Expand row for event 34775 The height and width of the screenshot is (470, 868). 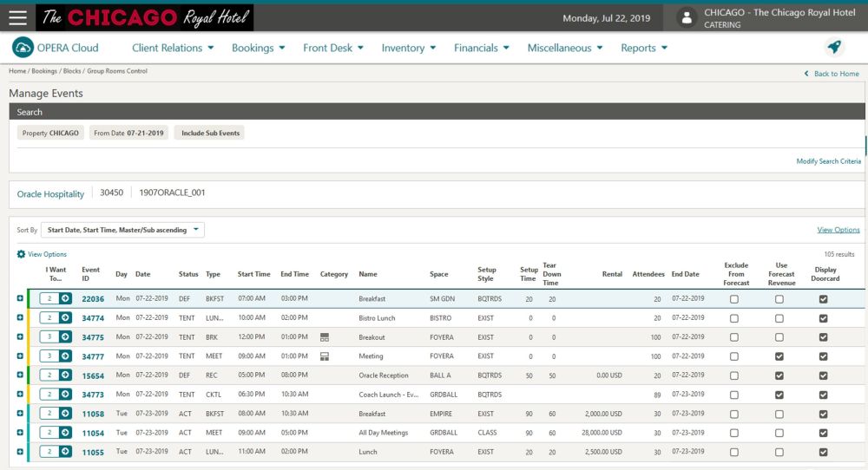(x=20, y=336)
